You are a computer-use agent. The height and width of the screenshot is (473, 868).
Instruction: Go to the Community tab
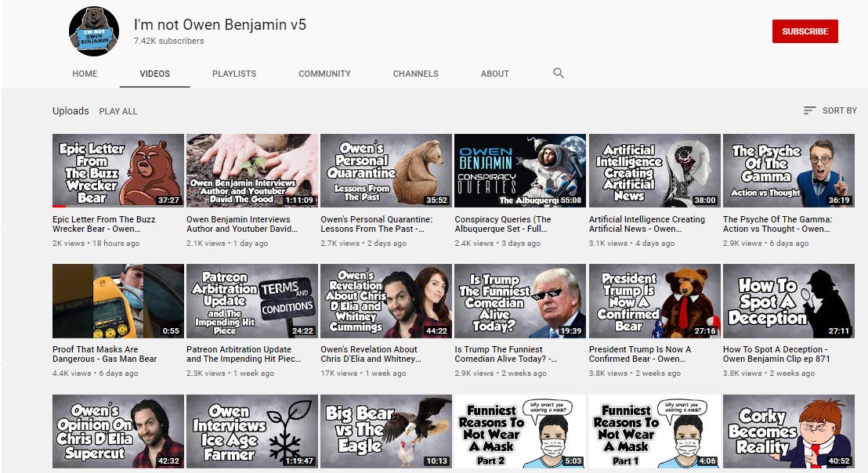pyautogui.click(x=324, y=74)
